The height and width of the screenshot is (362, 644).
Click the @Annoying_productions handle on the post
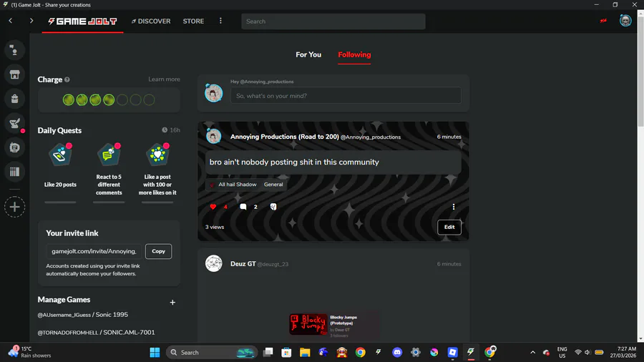371,137
